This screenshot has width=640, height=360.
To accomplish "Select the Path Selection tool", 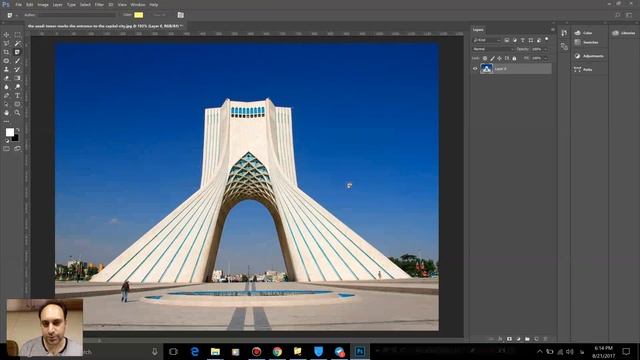I will (6, 104).
